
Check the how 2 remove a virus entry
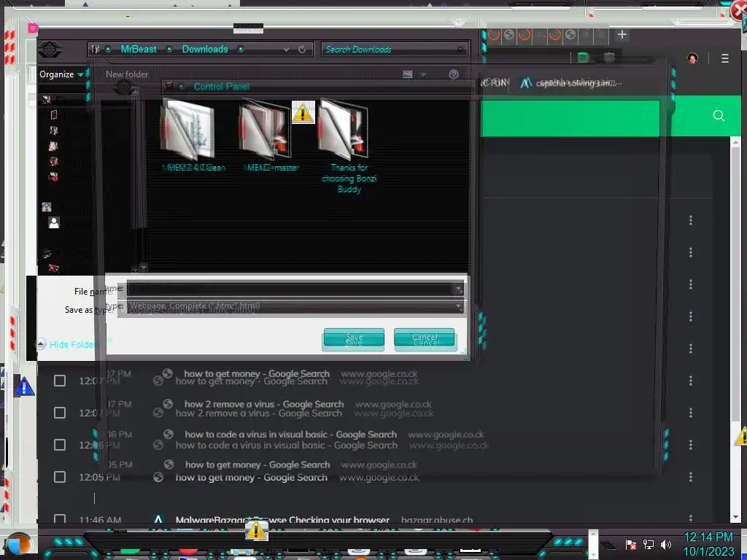click(60, 413)
